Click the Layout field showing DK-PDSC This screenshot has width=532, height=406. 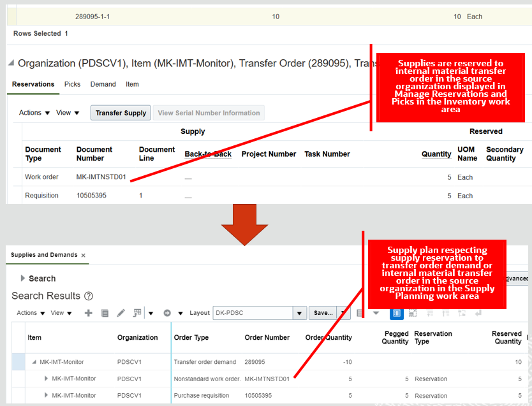(253, 313)
